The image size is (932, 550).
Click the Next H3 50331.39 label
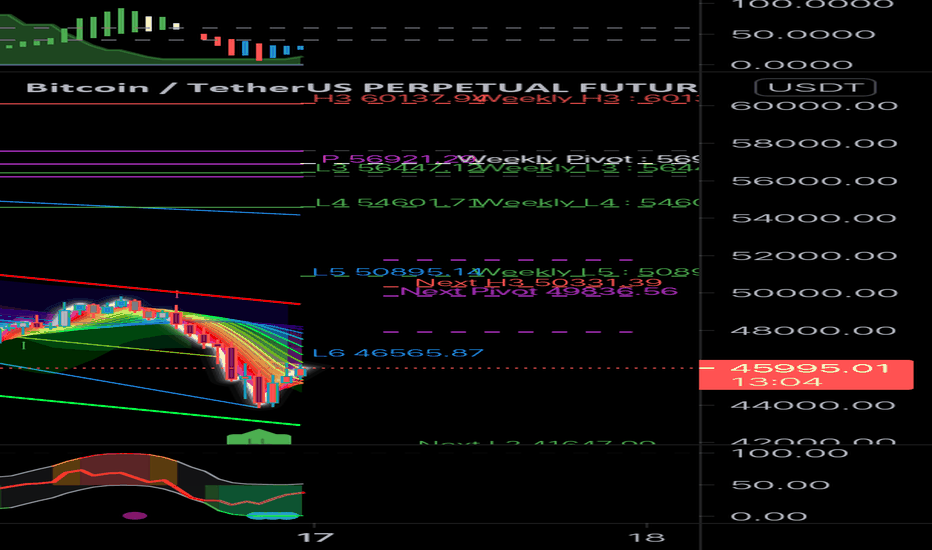click(x=539, y=282)
